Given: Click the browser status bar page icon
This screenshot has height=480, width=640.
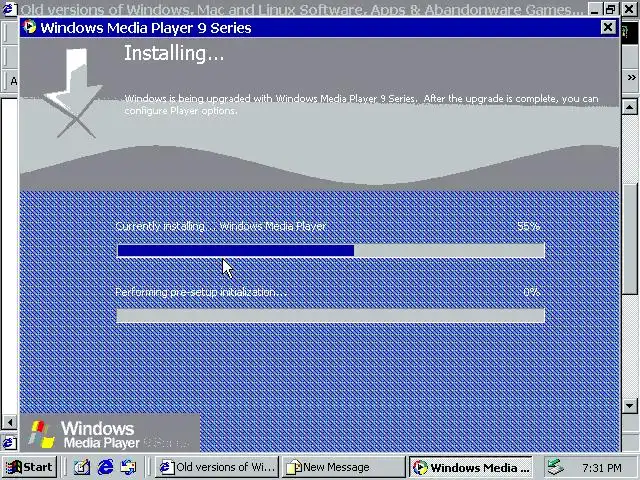Looking at the screenshot, I should [x=9, y=442].
